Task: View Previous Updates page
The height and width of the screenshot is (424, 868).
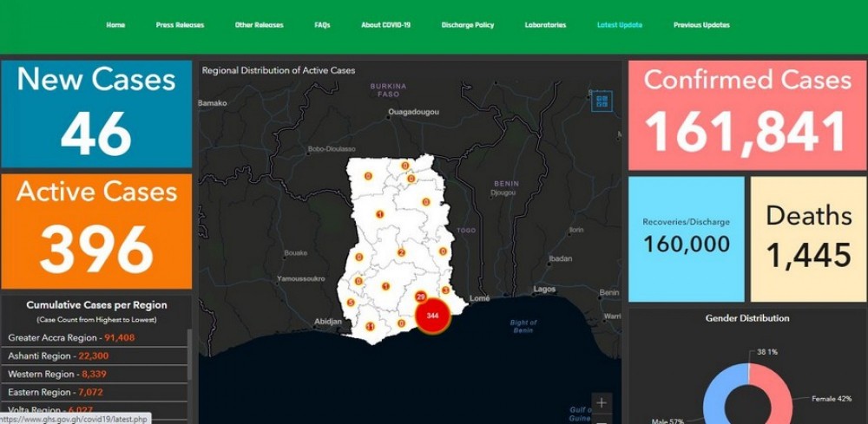Action: click(x=701, y=25)
